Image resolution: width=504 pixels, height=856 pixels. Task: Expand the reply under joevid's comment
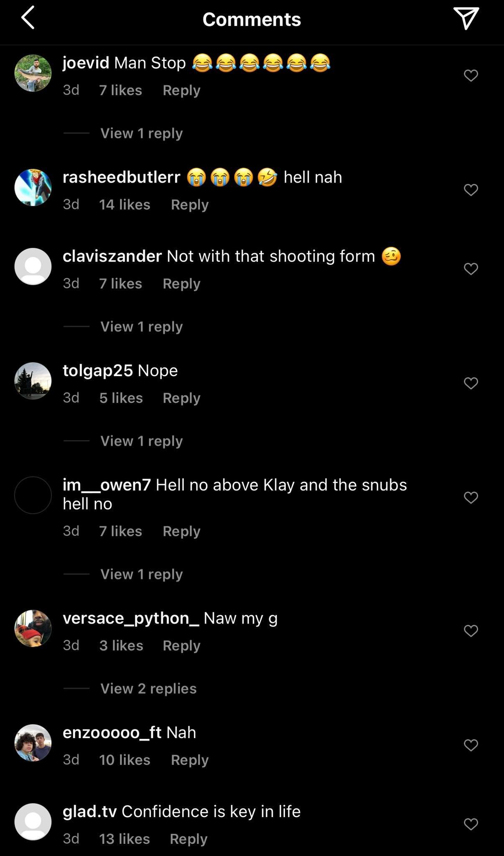pyautogui.click(x=141, y=133)
